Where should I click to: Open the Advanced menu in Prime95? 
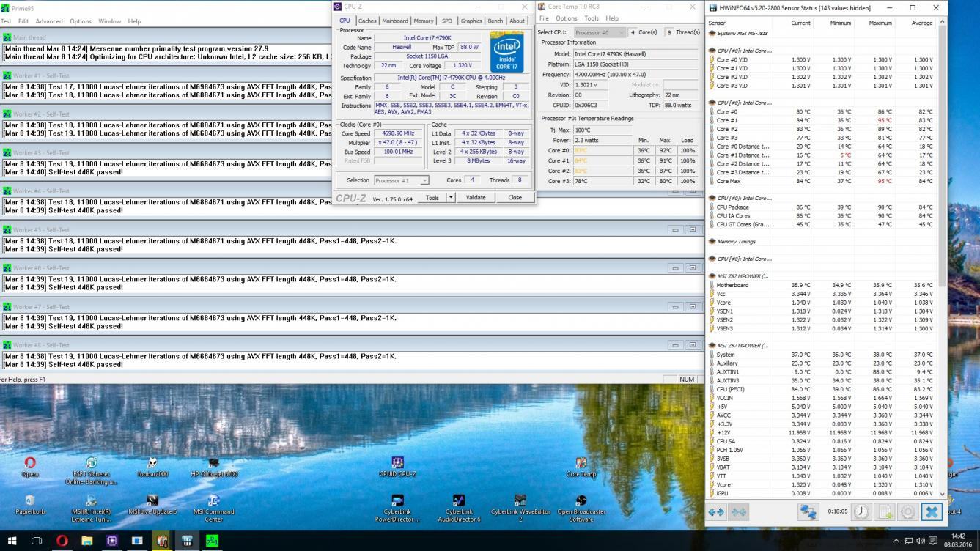49,21
